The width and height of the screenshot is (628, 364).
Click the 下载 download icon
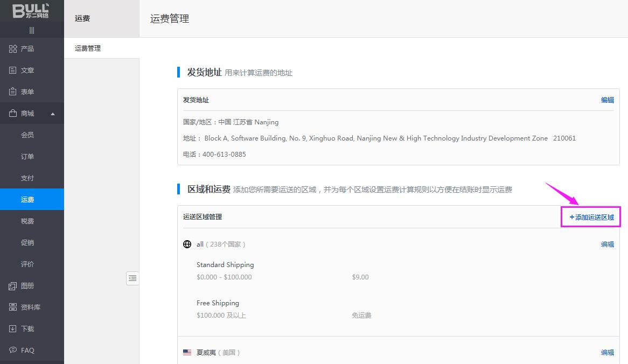(x=13, y=329)
